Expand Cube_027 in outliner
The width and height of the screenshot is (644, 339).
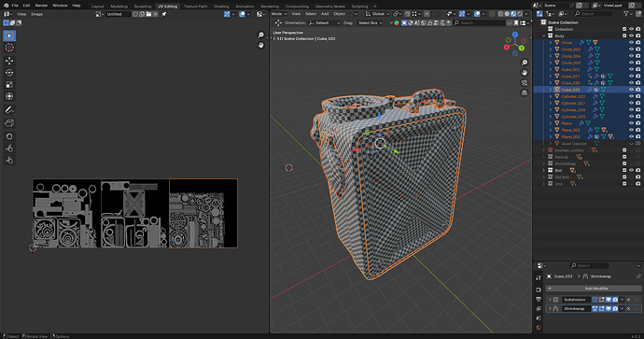click(x=551, y=76)
